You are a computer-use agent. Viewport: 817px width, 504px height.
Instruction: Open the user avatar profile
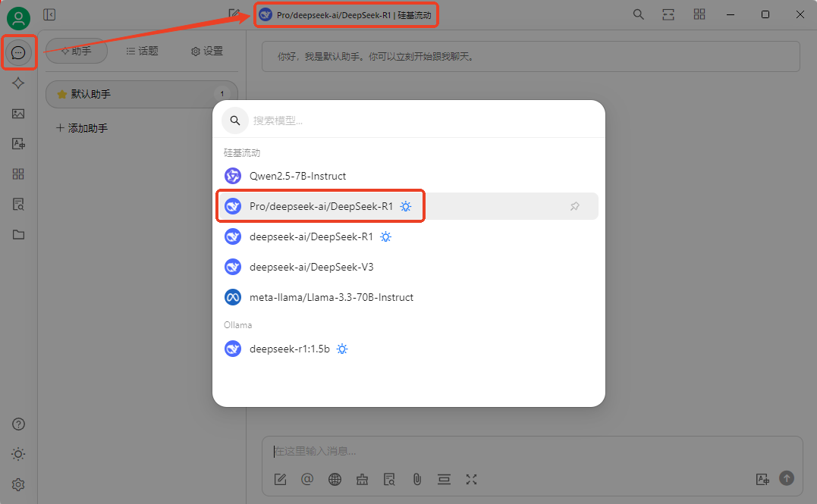pos(18,19)
